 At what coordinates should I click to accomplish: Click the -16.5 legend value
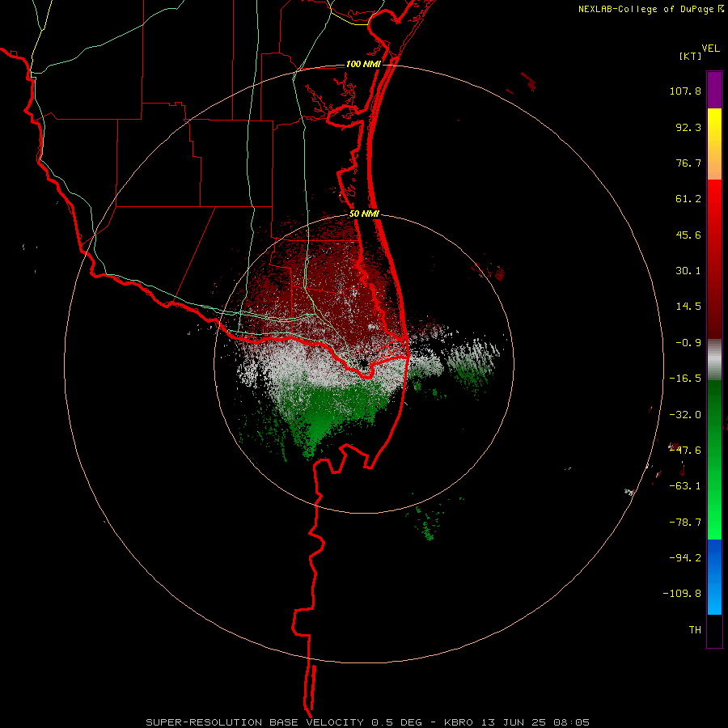[685, 379]
